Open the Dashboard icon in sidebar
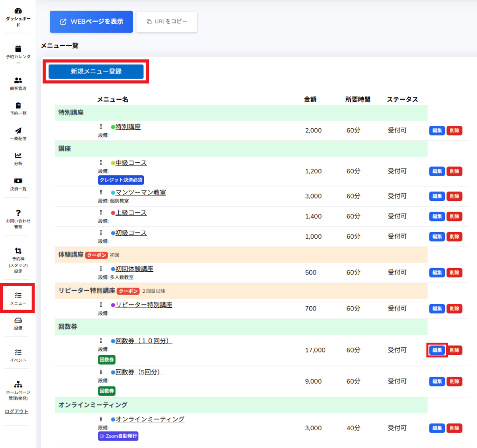The width and height of the screenshot is (477, 448). point(18,11)
